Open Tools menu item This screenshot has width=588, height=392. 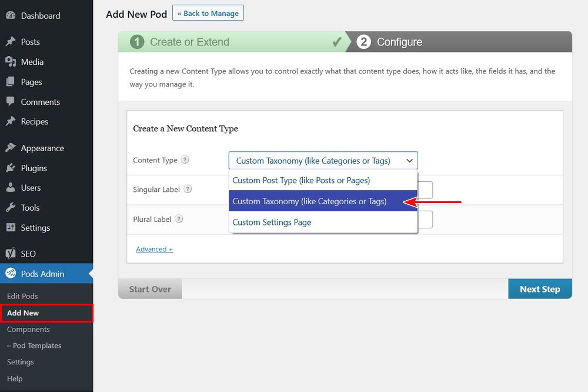coord(46,208)
